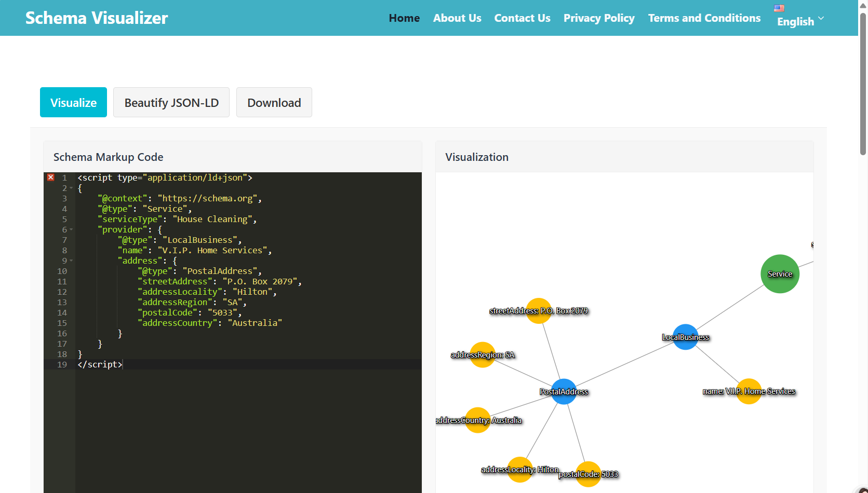Select the addressCountry Australia node
The image size is (868, 493).
click(478, 420)
